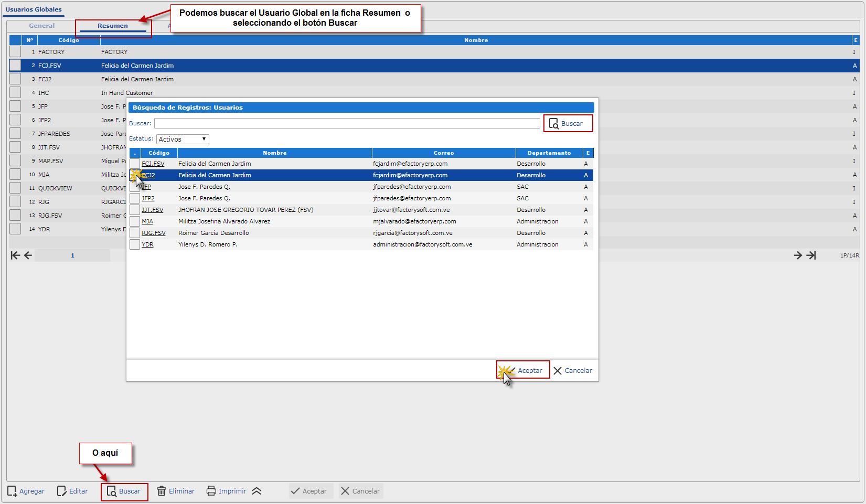Switch to the General tab

pos(42,26)
